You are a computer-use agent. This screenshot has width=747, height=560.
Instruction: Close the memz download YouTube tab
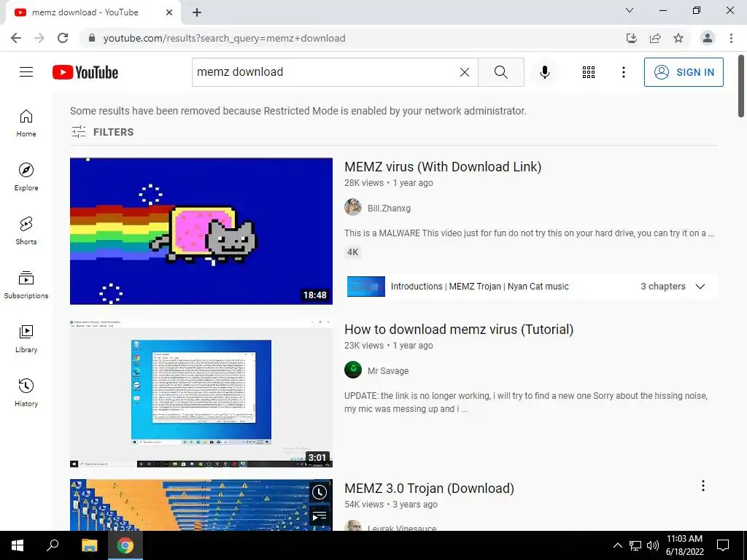pyautogui.click(x=169, y=12)
